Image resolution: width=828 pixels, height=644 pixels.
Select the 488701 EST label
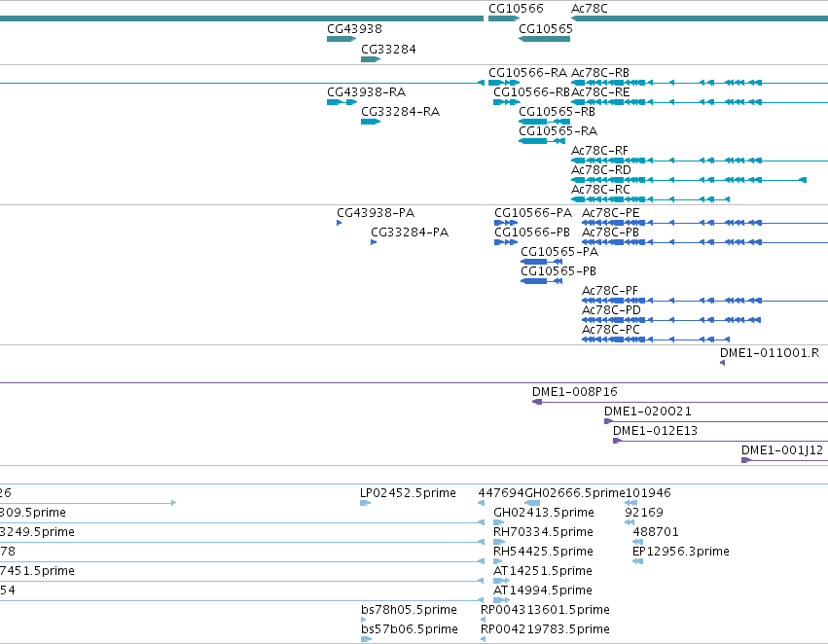pyautogui.click(x=656, y=532)
